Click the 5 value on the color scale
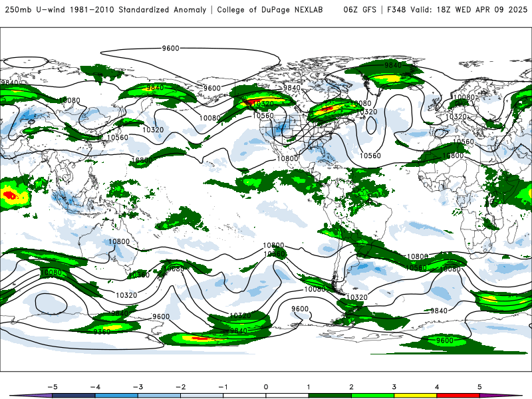532x399 pixels. [479, 387]
